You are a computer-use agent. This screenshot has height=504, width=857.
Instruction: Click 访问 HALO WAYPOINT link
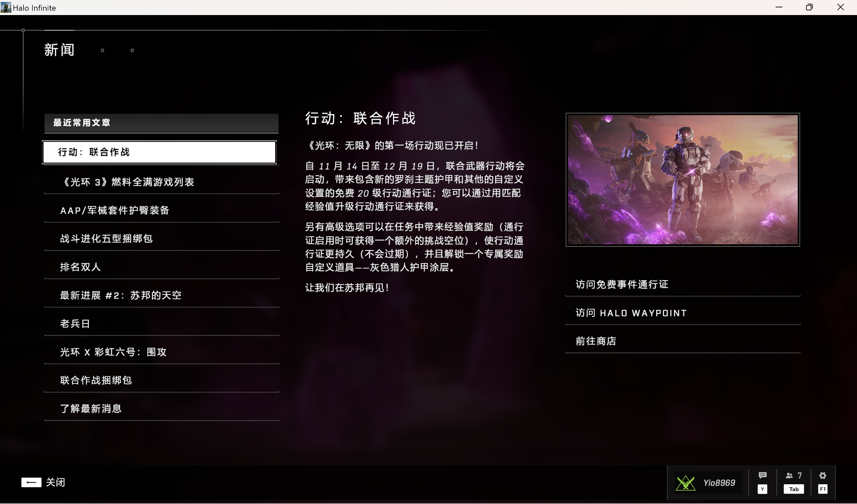click(x=683, y=313)
